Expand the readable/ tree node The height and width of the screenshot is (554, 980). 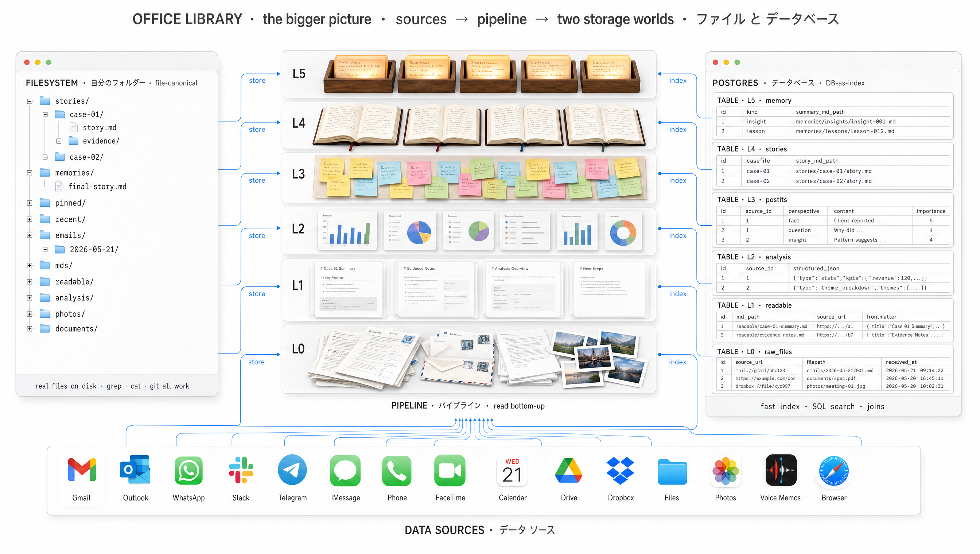click(x=30, y=282)
